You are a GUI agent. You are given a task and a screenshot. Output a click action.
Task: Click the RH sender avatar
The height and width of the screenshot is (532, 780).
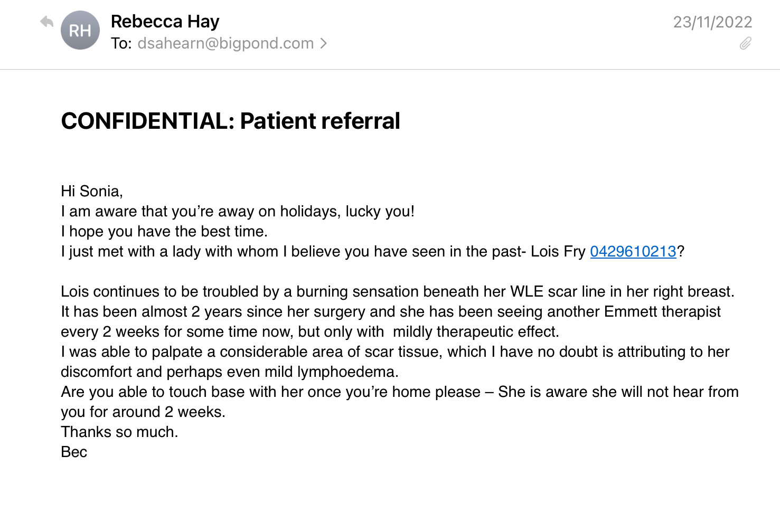[80, 31]
